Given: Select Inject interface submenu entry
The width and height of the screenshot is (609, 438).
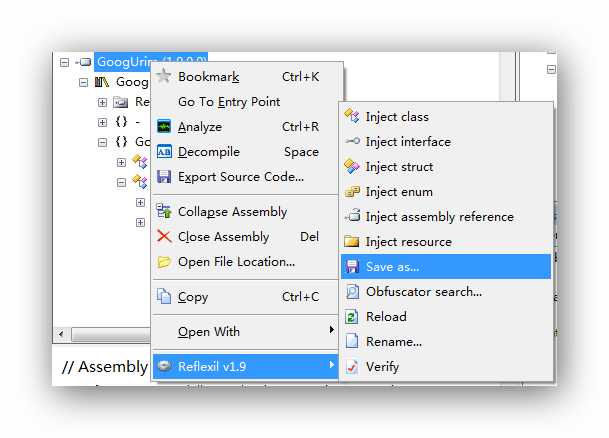Looking at the screenshot, I should (x=446, y=141).
